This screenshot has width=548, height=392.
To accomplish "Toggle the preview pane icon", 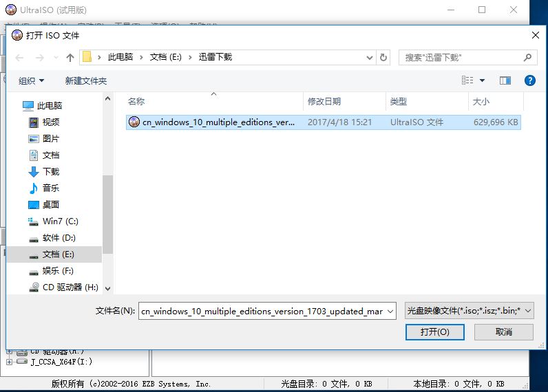I will pyautogui.click(x=505, y=80).
